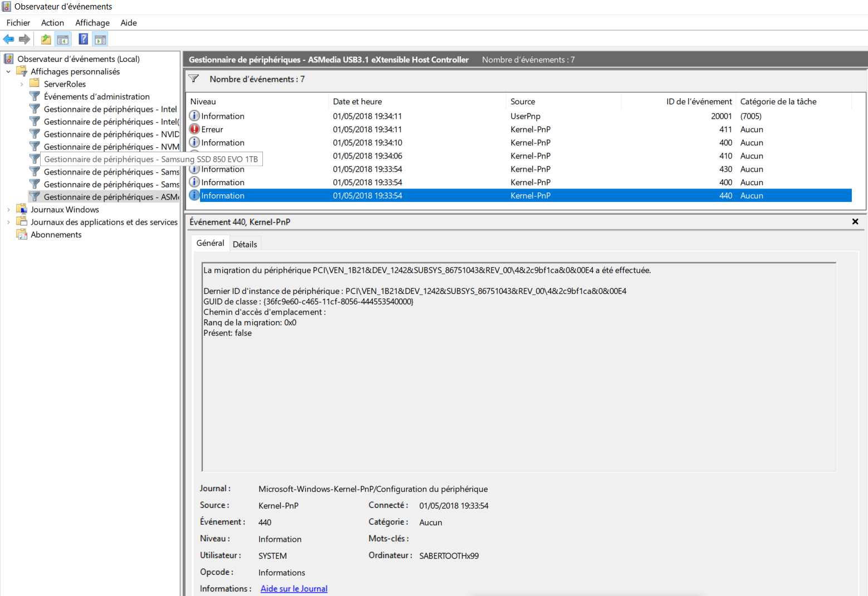This screenshot has width=868, height=596.
Task: Select the Erreur event 411 row
Action: coord(519,129)
